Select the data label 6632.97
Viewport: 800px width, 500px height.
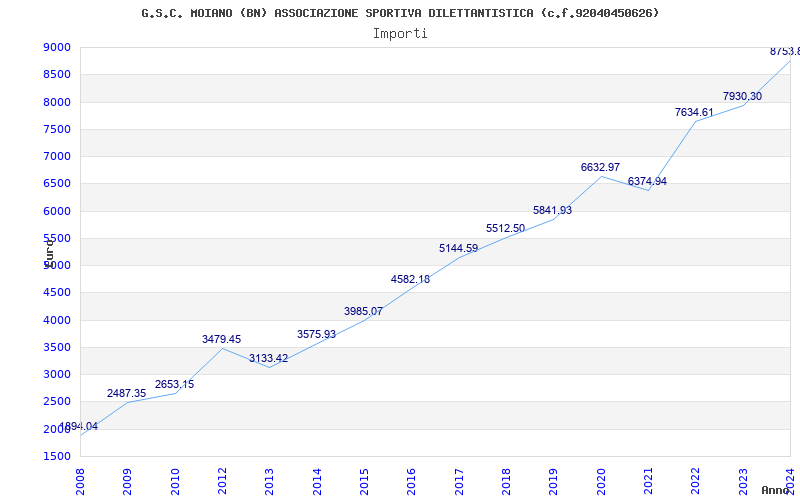point(600,167)
